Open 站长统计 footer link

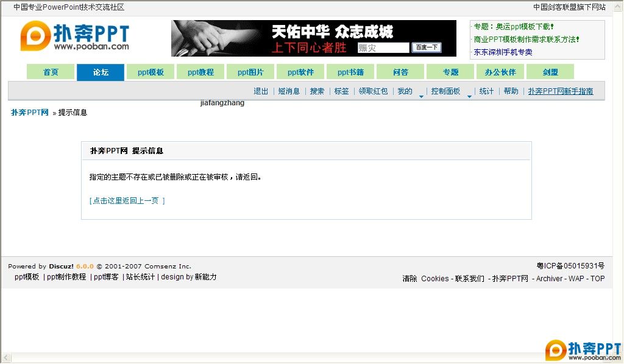point(140,277)
